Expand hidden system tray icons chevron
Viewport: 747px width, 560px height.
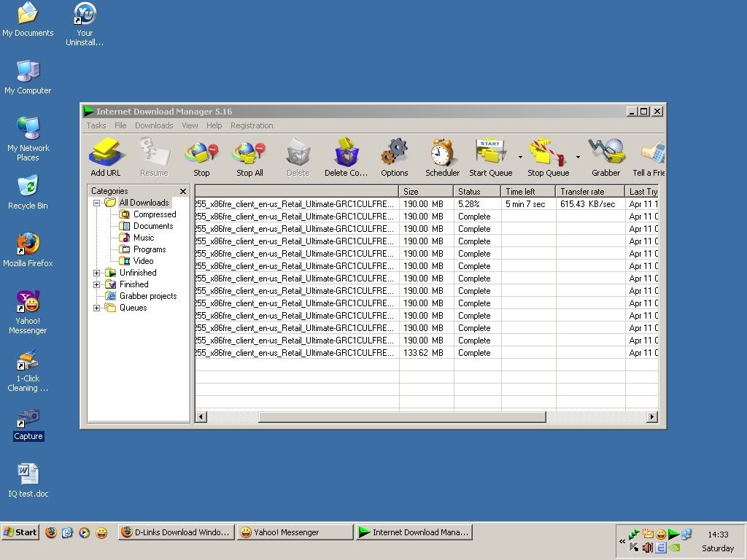(622, 541)
